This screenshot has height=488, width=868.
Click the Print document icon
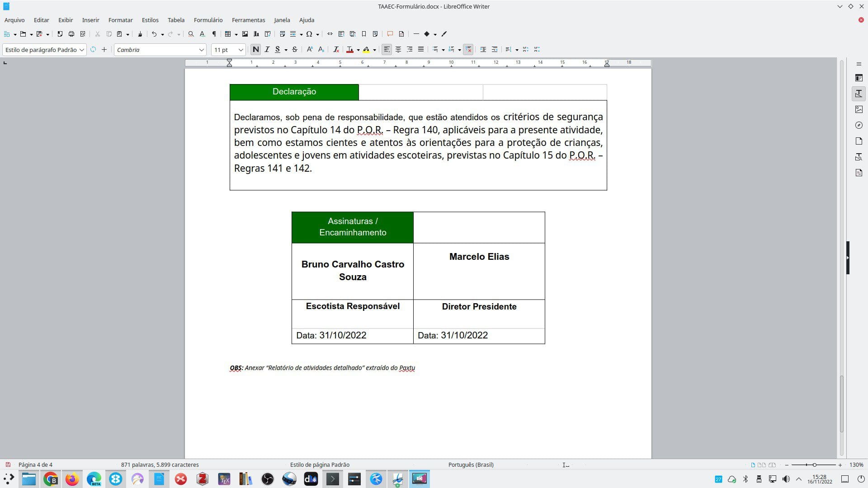[71, 34]
